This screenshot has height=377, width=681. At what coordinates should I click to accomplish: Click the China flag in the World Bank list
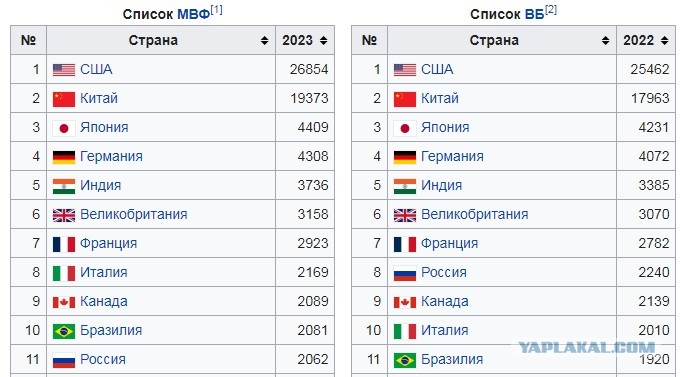point(405,99)
